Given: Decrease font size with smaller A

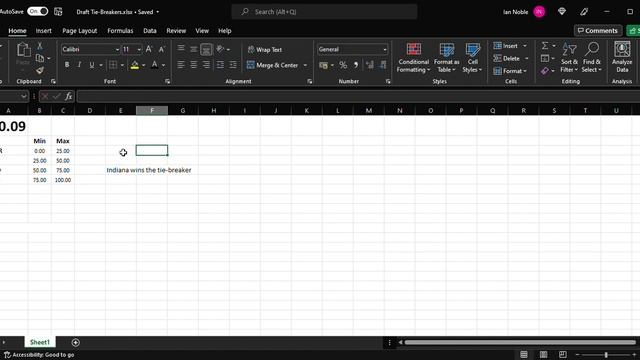Looking at the screenshot, I should point(162,49).
